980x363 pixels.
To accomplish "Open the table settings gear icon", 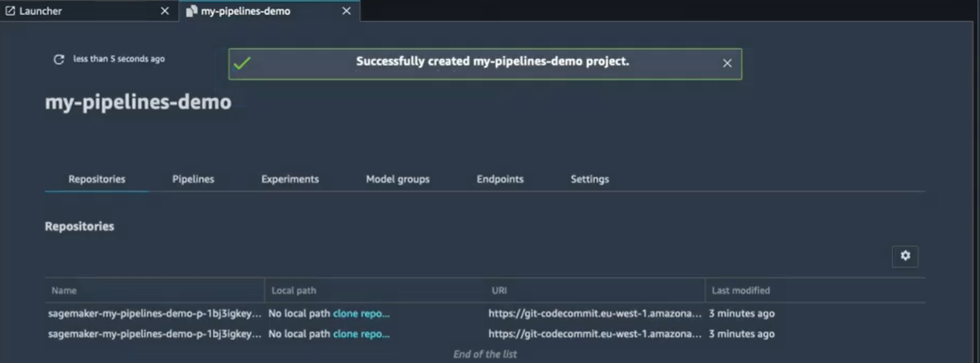I will coord(905,256).
